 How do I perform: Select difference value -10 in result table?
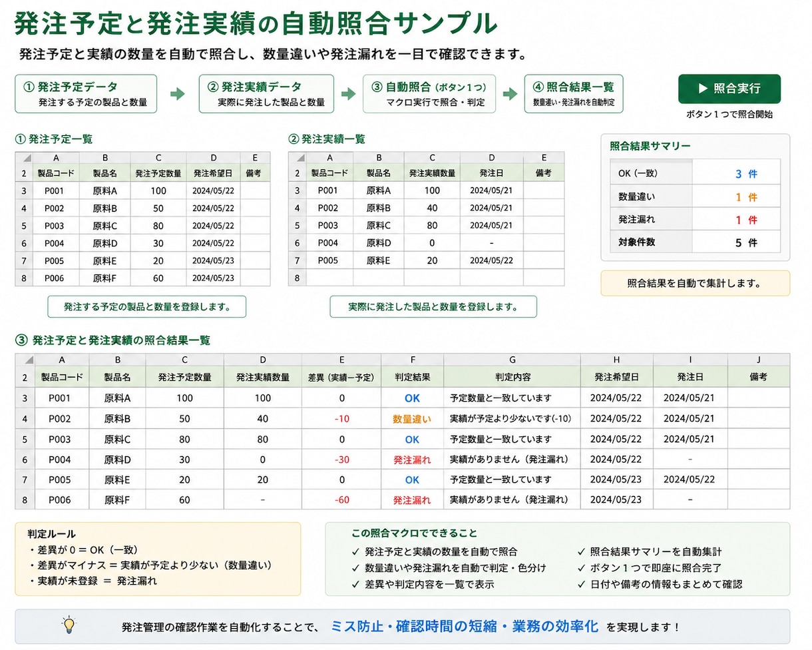click(342, 419)
